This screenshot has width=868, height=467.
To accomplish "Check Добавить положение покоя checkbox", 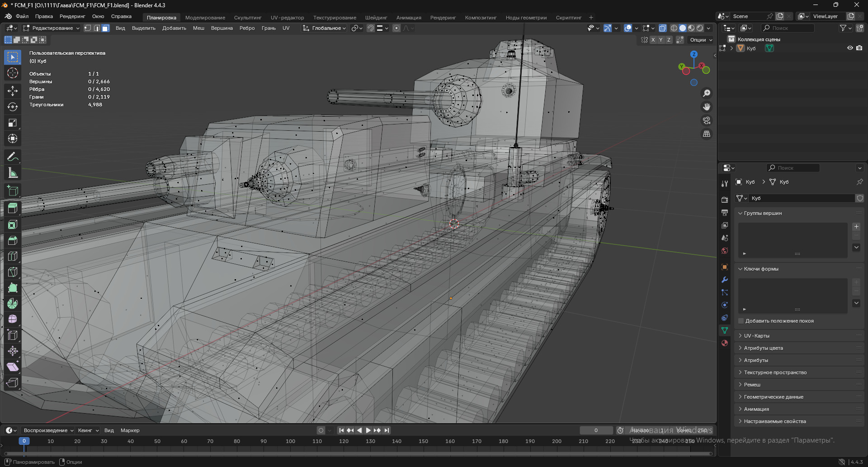I will pos(741,321).
